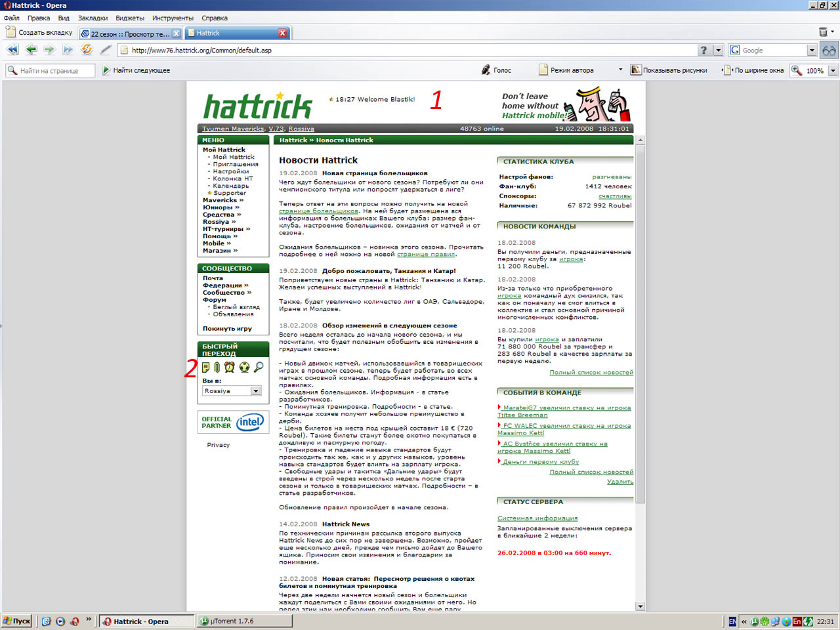Click the Google search input field
This screenshot has height=630, width=840.
pyautogui.click(x=773, y=50)
